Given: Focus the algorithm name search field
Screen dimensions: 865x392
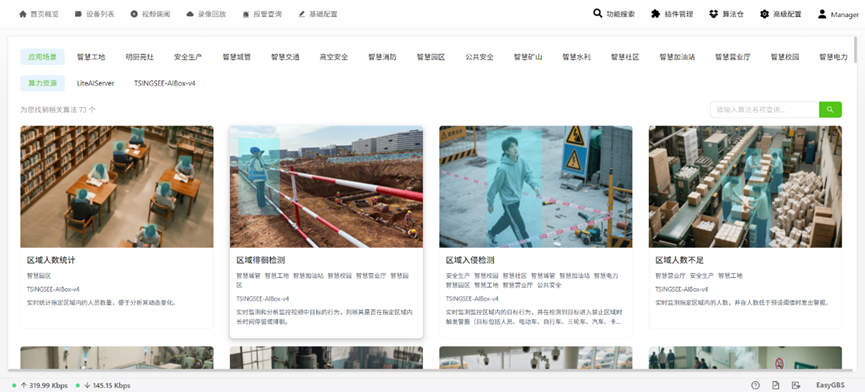Looking at the screenshot, I should tap(765, 110).
